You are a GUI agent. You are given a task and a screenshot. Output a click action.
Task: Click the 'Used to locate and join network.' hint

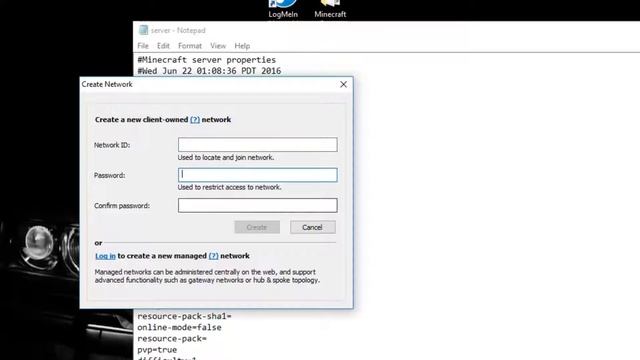(226, 158)
